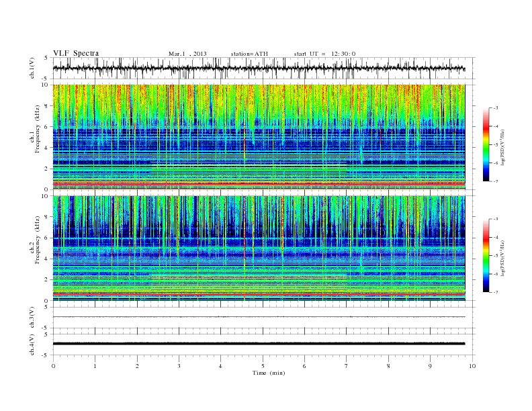
Task: Click the time axis tick label "3"
Action: [179, 366]
